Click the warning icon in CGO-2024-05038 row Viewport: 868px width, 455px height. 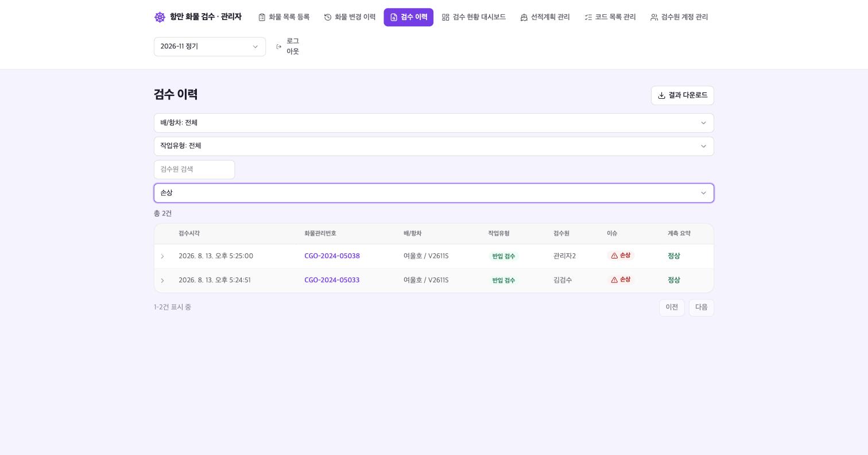pos(614,256)
